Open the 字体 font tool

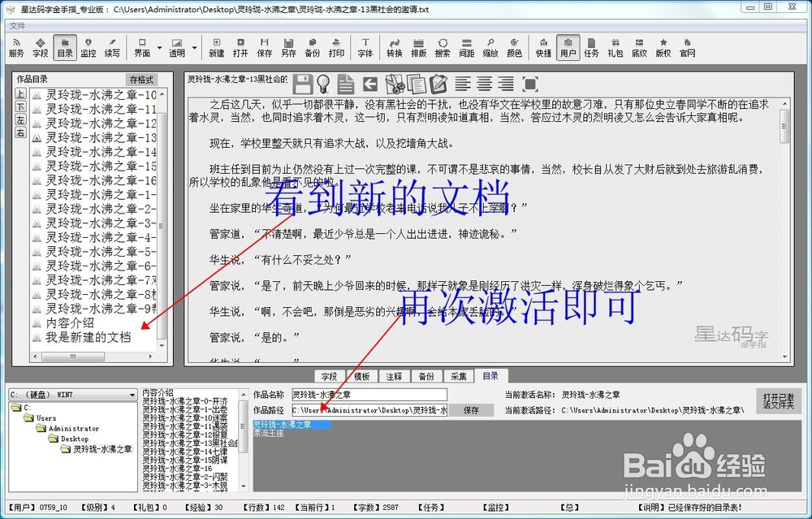365,48
